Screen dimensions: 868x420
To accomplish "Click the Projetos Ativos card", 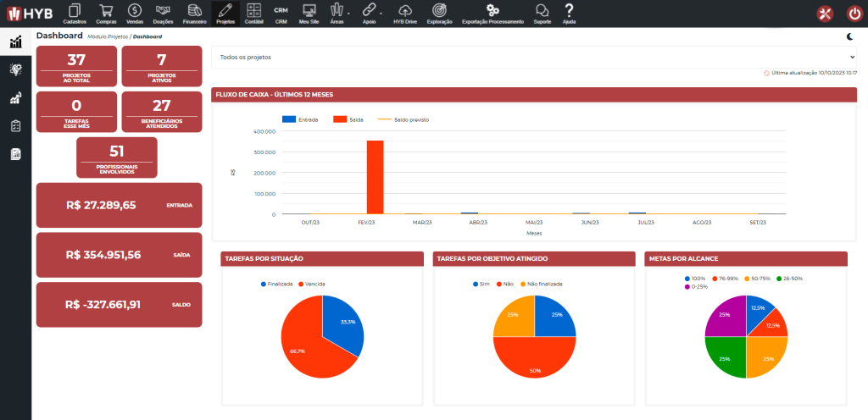I will 162,65.
